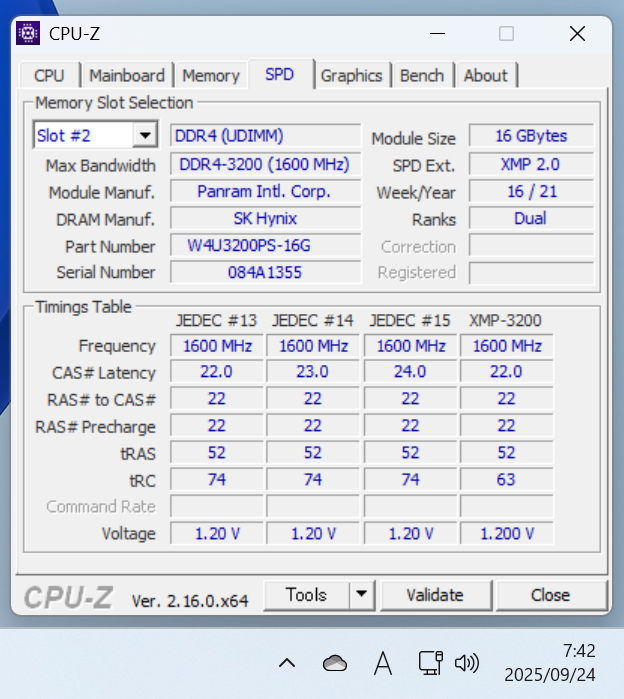The width and height of the screenshot is (624, 699).
Task: Click the tRC value 63 under XMP-3200
Action: [506, 480]
